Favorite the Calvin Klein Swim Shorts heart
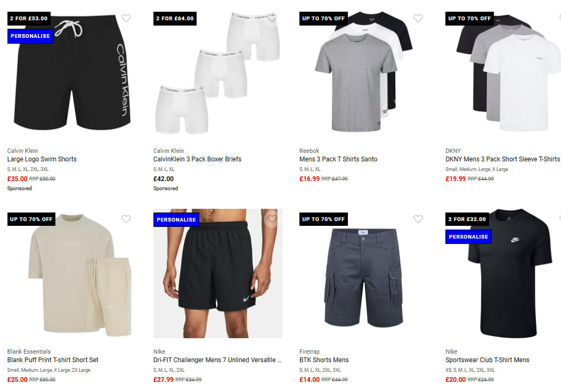561x392 pixels. 126,18
